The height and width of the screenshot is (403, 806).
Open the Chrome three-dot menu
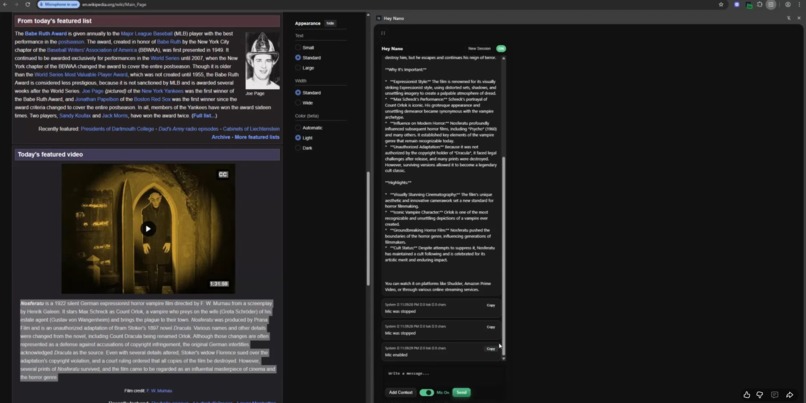[x=799, y=4]
